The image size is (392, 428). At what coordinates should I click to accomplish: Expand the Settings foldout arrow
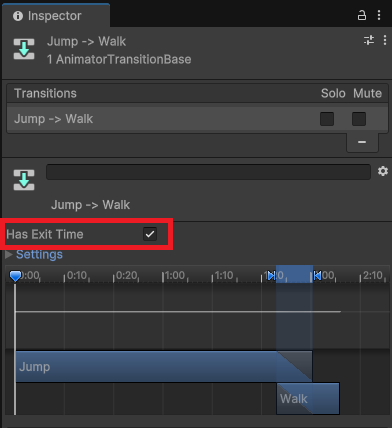click(x=9, y=255)
